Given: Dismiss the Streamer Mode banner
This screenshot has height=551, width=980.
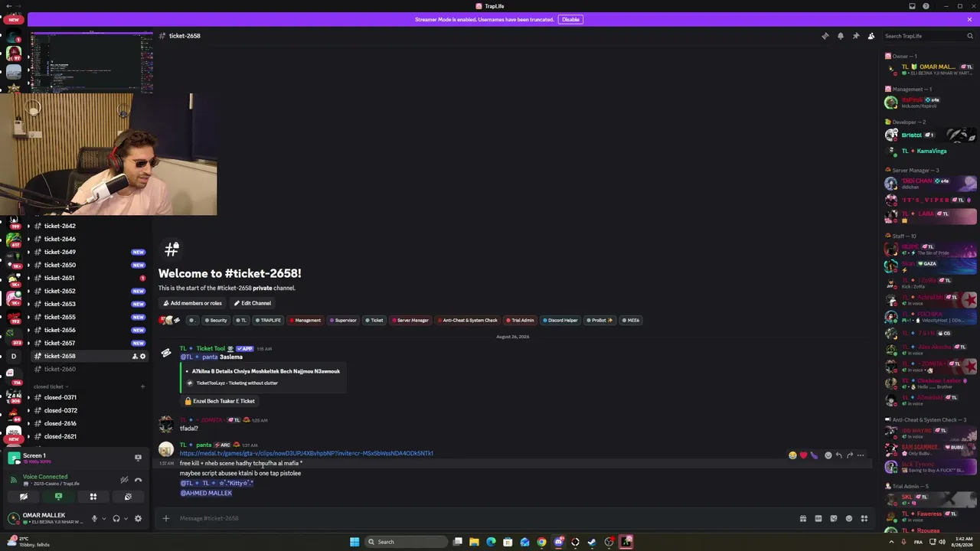Looking at the screenshot, I should tap(969, 20).
